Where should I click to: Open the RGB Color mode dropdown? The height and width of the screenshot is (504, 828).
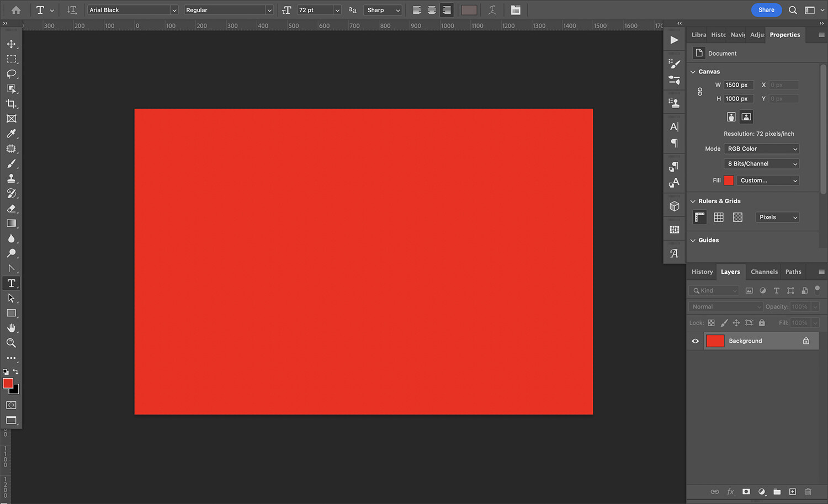pyautogui.click(x=762, y=149)
